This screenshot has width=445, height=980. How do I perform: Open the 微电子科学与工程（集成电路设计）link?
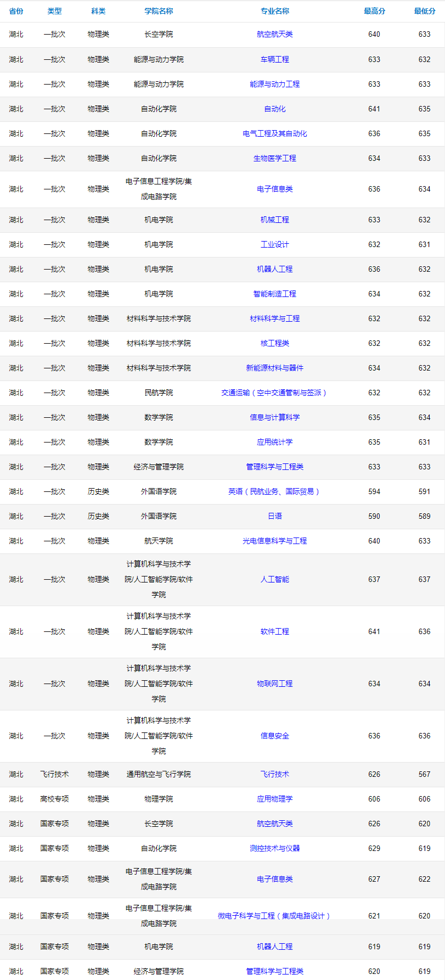coord(274,916)
